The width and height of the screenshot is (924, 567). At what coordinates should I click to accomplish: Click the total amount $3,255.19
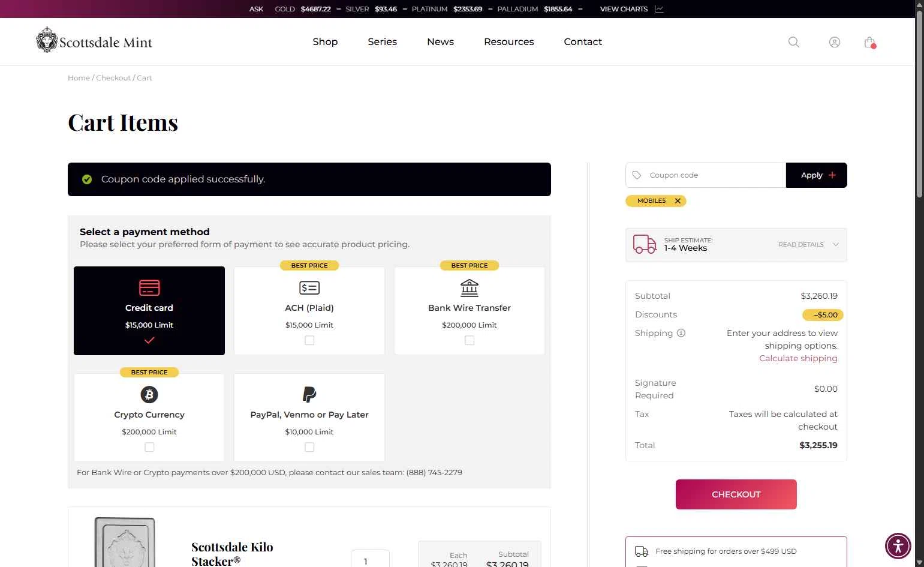point(818,445)
